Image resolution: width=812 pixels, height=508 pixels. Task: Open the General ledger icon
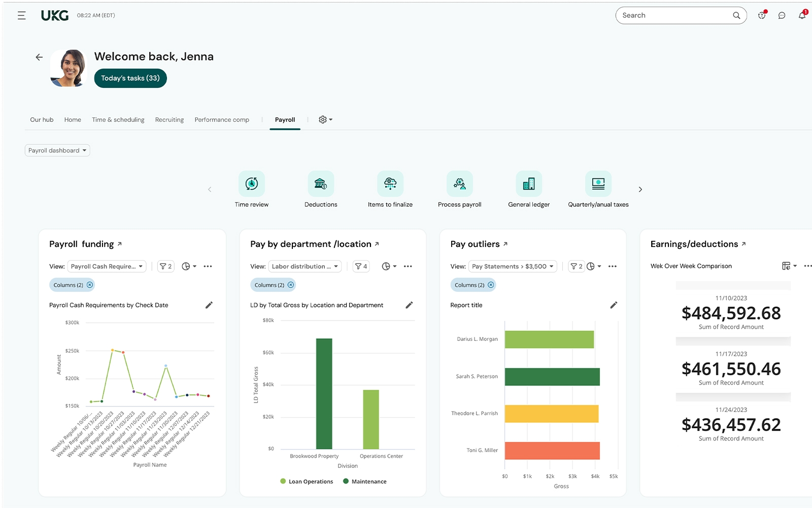pyautogui.click(x=529, y=184)
